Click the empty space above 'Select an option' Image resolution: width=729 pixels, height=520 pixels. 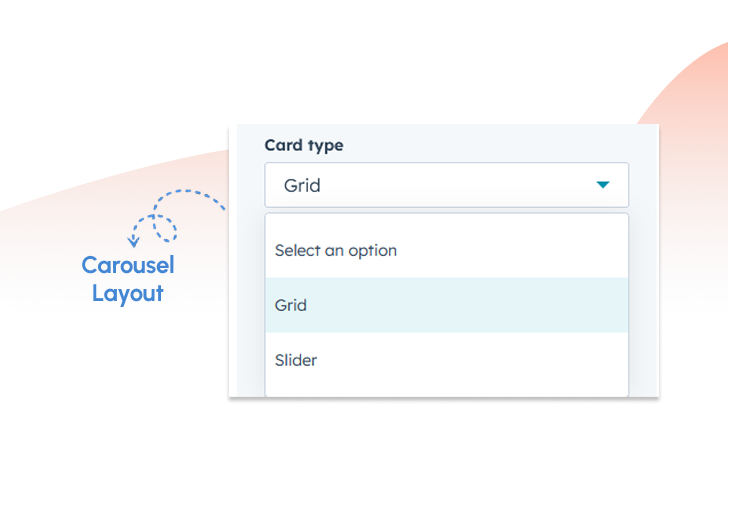click(x=446, y=224)
